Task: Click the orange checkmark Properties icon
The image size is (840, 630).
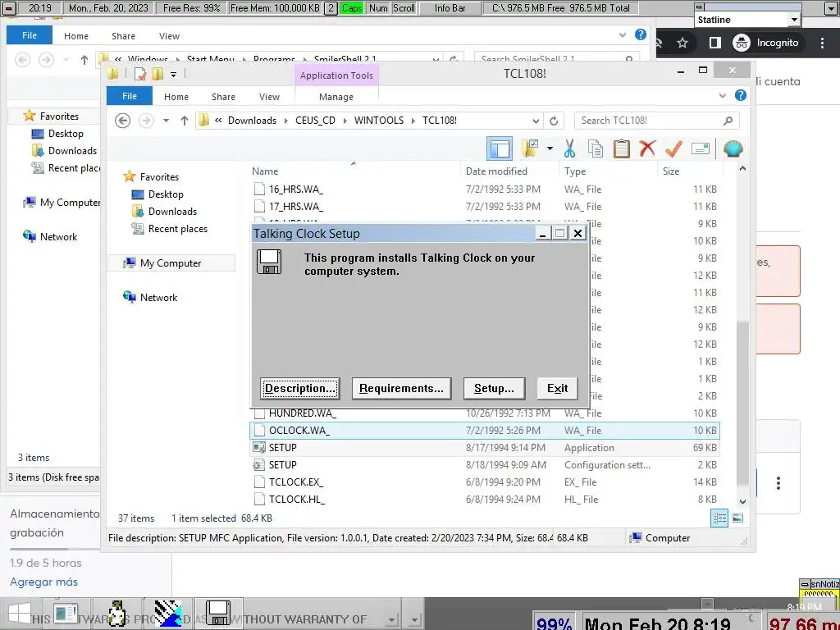Action: click(x=673, y=148)
